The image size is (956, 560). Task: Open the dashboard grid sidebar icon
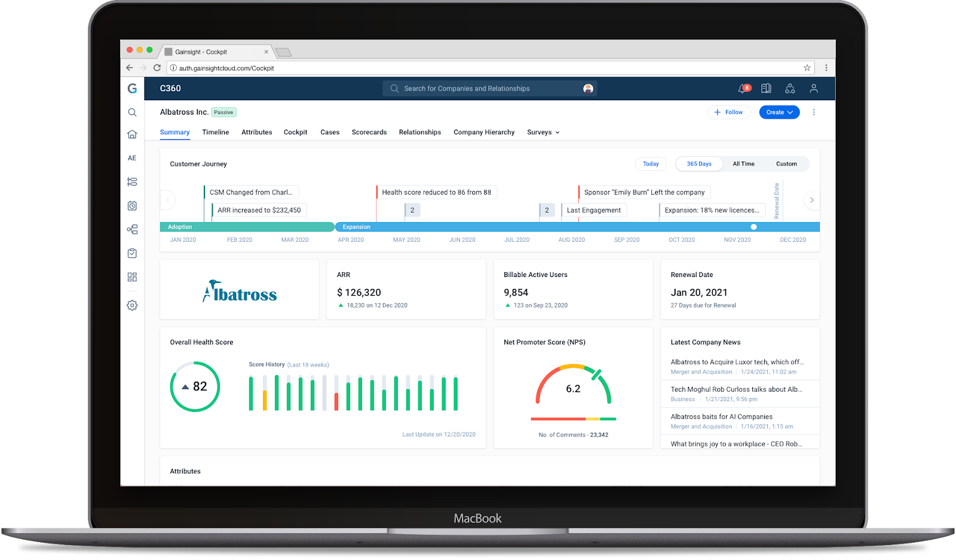point(132,277)
